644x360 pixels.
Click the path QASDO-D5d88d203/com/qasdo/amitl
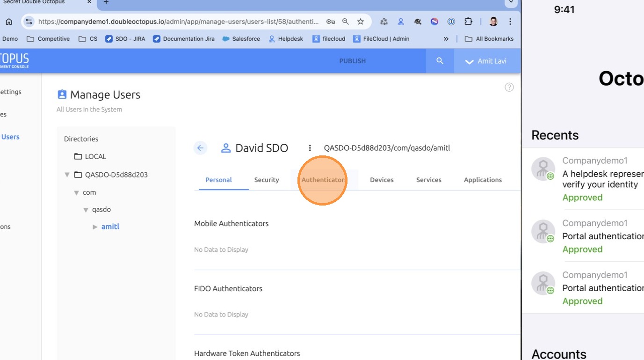pos(387,148)
